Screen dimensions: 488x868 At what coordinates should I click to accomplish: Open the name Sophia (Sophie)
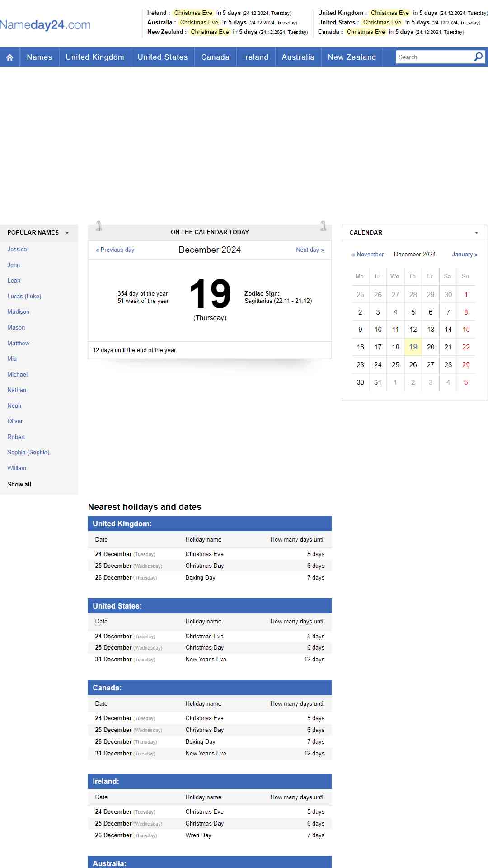pyautogui.click(x=28, y=453)
